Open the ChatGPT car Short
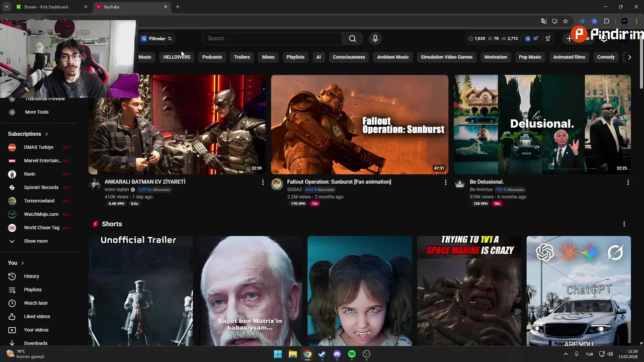The height and width of the screenshot is (362, 644). point(579,291)
